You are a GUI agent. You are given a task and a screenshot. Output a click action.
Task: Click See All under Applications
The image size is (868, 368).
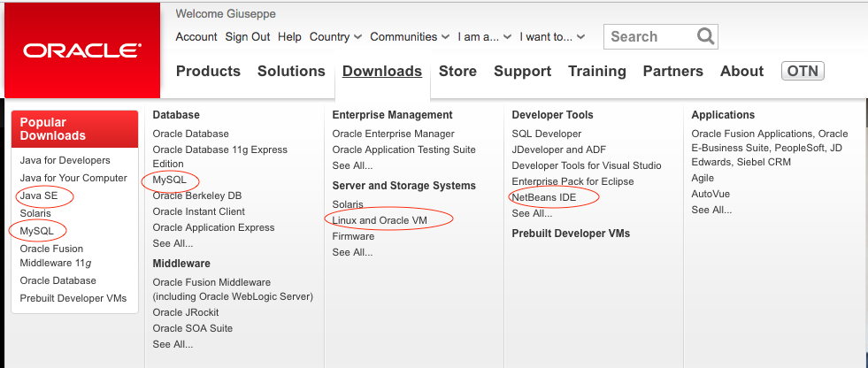point(711,210)
